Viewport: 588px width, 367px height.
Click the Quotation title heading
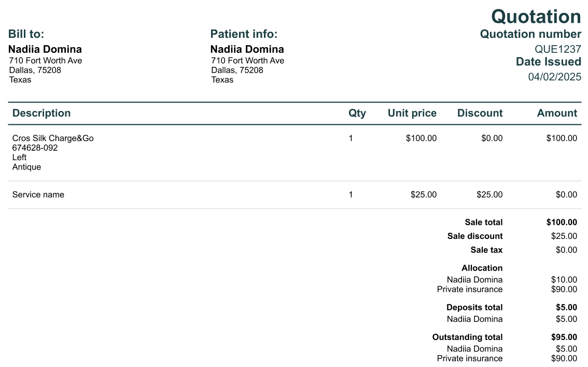536,17
